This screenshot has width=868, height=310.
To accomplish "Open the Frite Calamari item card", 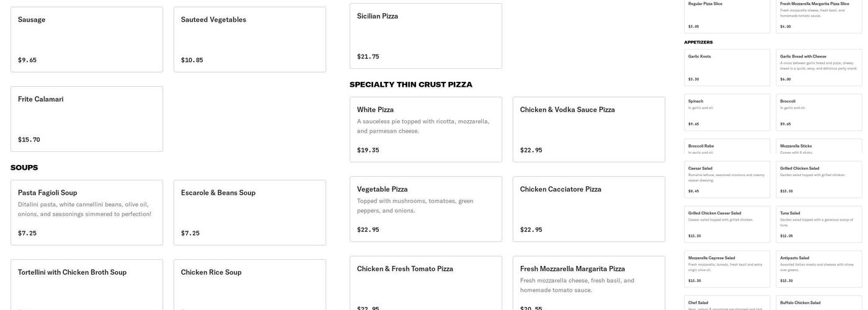I will [87, 119].
